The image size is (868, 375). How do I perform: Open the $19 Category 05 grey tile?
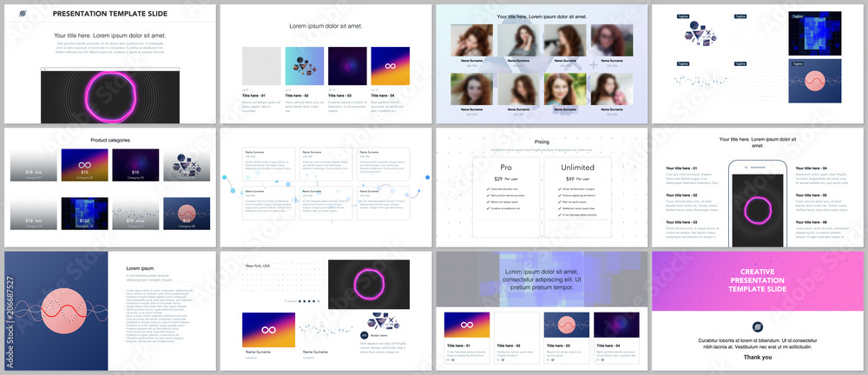pos(34,214)
